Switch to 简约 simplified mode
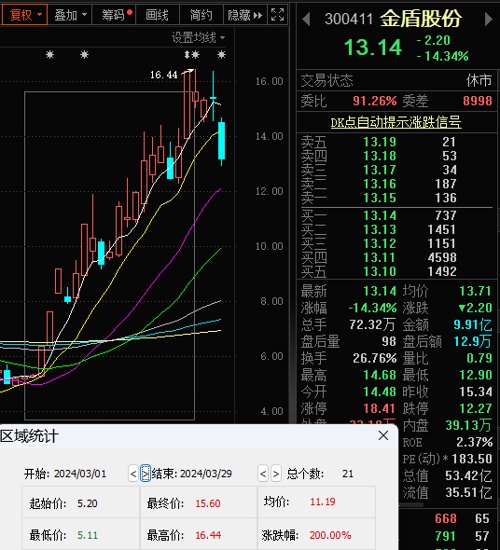 tap(201, 15)
